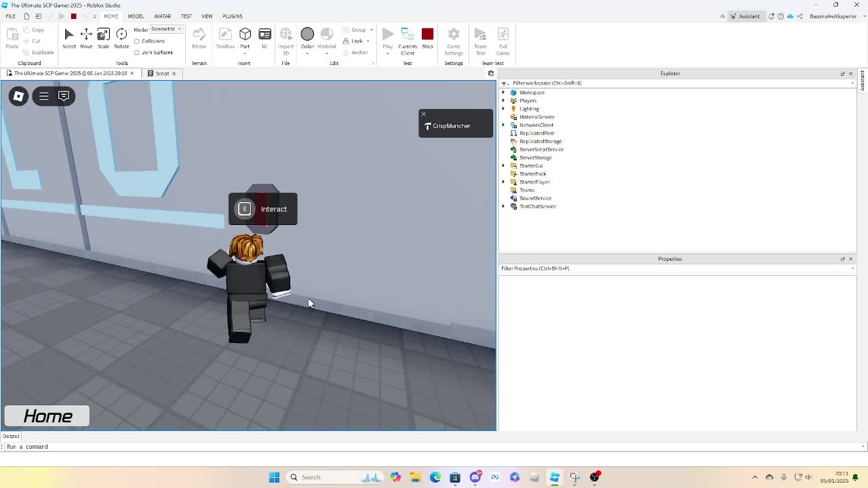Viewport: 868px width, 488px height.
Task: Activate the Rotate tool
Action: (x=121, y=39)
